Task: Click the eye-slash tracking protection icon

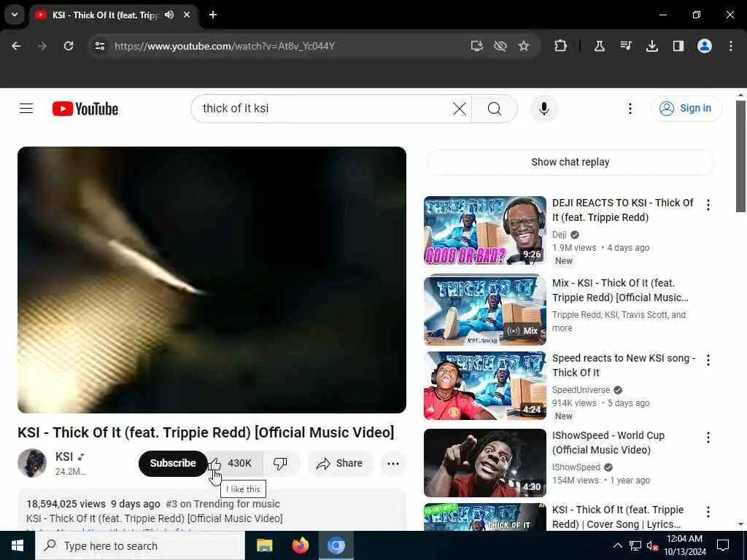Action: pyautogui.click(x=500, y=46)
